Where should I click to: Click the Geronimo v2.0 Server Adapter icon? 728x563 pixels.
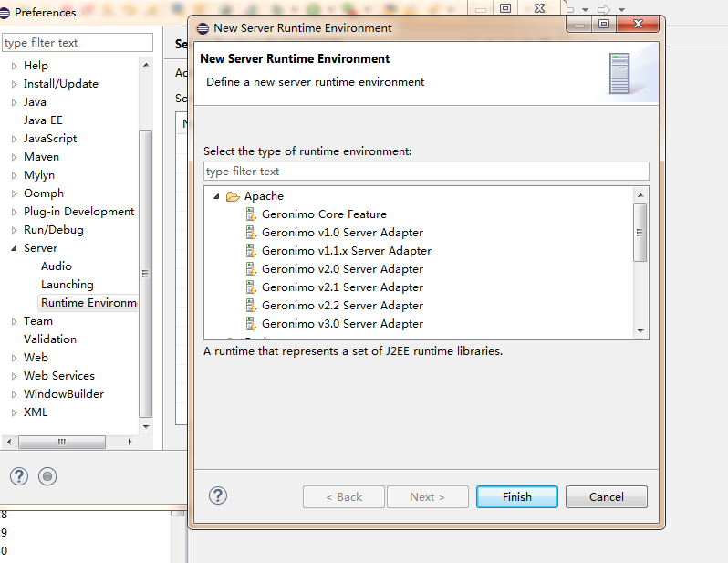click(x=251, y=269)
